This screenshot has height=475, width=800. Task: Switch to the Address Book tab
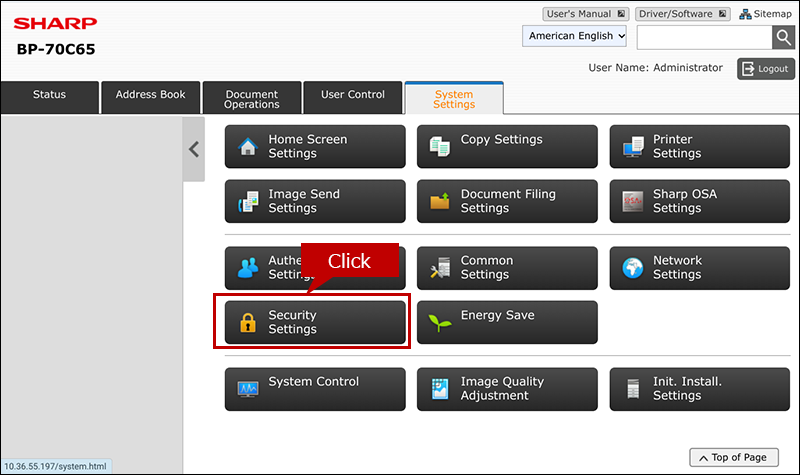coord(151,97)
